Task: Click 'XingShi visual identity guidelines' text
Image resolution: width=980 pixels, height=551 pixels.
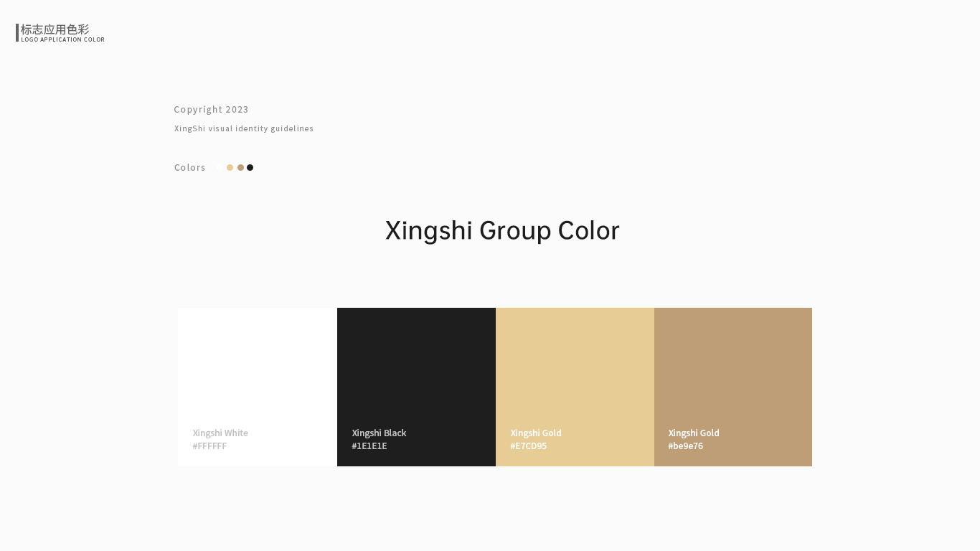Action: point(244,128)
